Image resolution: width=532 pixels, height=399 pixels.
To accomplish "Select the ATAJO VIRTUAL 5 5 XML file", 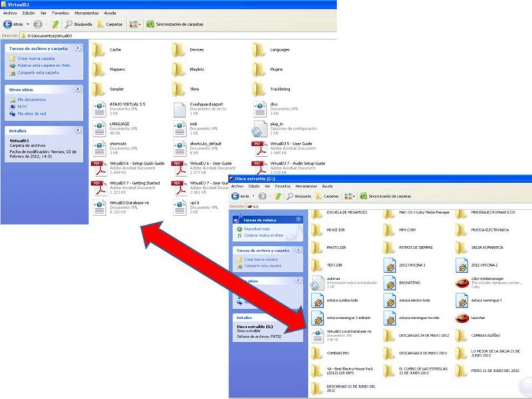I will pos(119,109).
